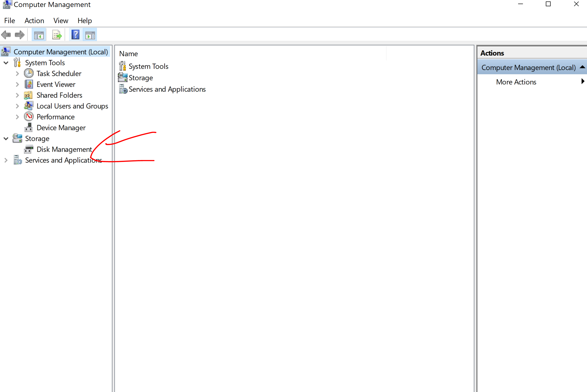
Task: Click the Export List toolbar icon
Action: click(57, 35)
